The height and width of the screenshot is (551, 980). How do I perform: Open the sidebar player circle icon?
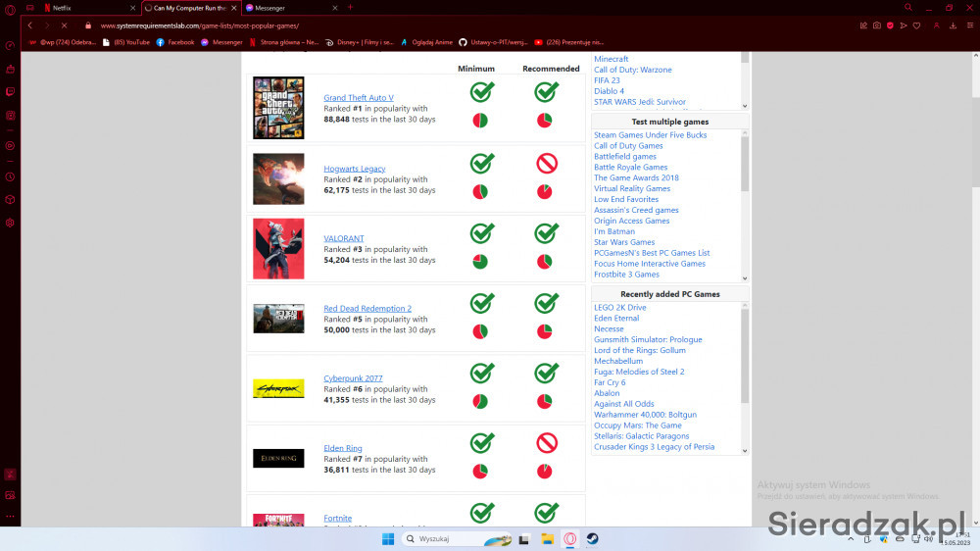pos(10,146)
